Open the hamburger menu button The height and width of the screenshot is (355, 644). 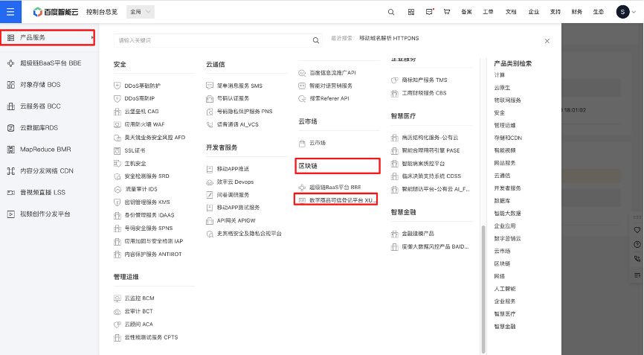click(10, 11)
